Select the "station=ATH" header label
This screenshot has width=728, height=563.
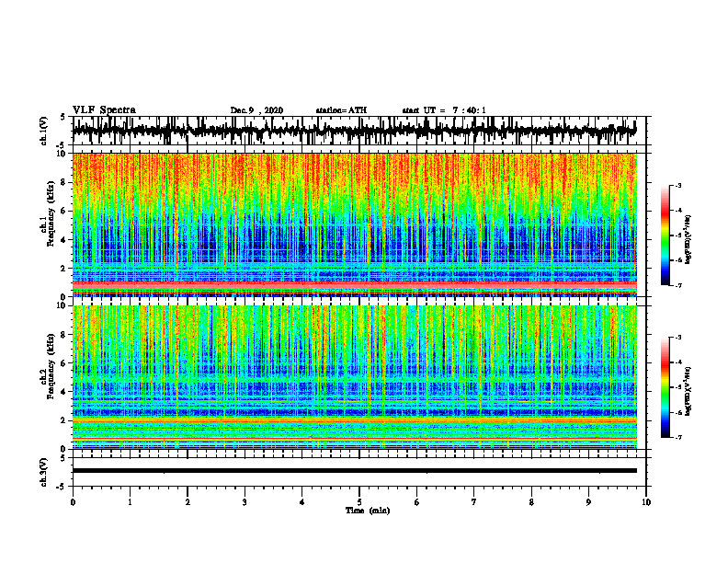[341, 110]
